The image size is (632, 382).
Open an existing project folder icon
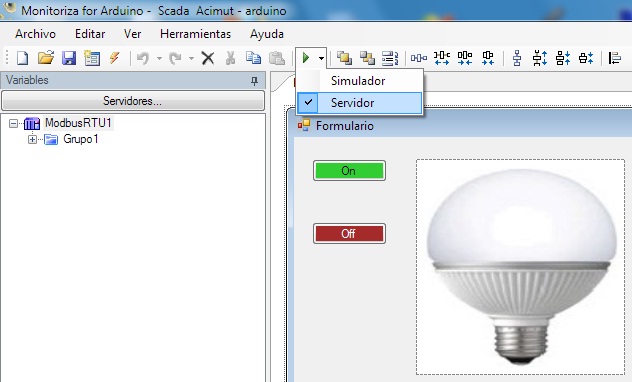click(x=46, y=58)
